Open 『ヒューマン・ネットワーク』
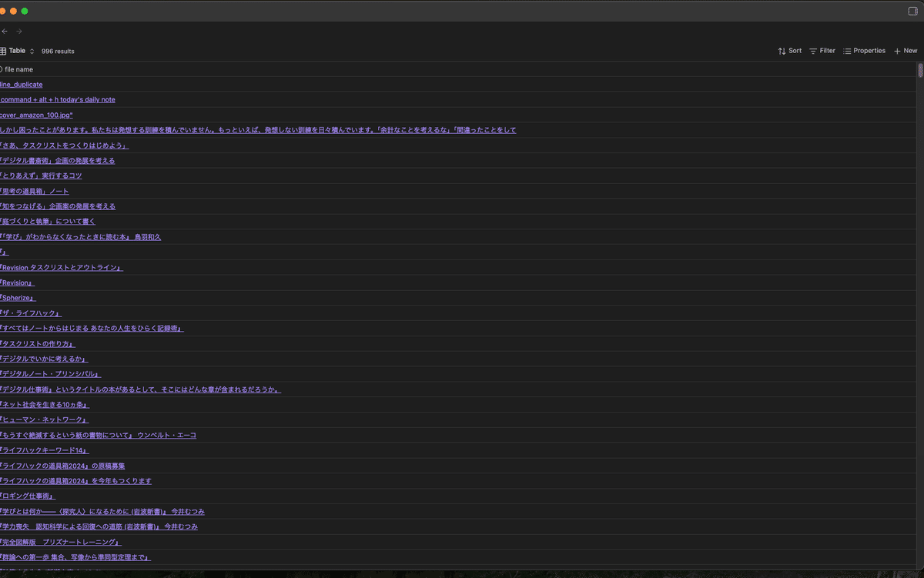 (45, 420)
